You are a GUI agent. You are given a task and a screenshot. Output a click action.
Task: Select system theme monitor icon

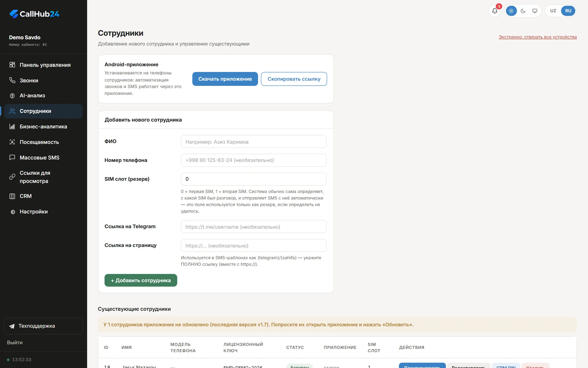pos(535,11)
